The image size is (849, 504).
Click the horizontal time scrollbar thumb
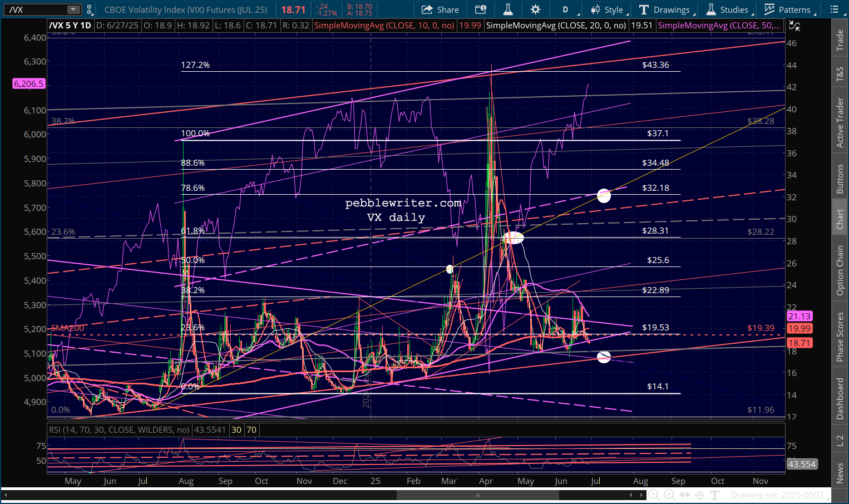(x=477, y=495)
